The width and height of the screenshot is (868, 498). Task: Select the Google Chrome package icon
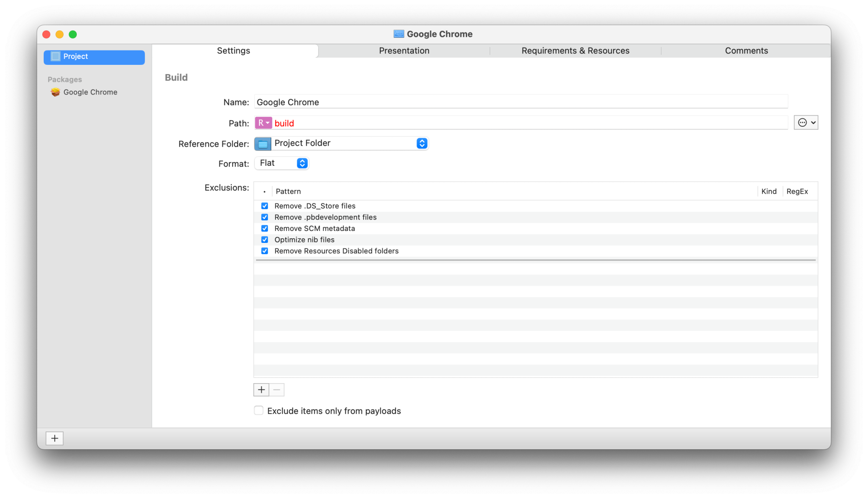tap(56, 92)
